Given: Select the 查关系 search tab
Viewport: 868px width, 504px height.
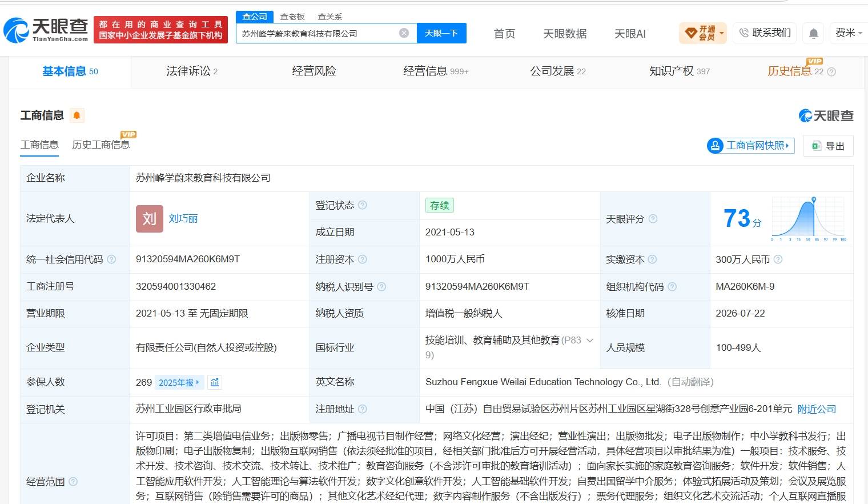Looking at the screenshot, I should pos(330,17).
